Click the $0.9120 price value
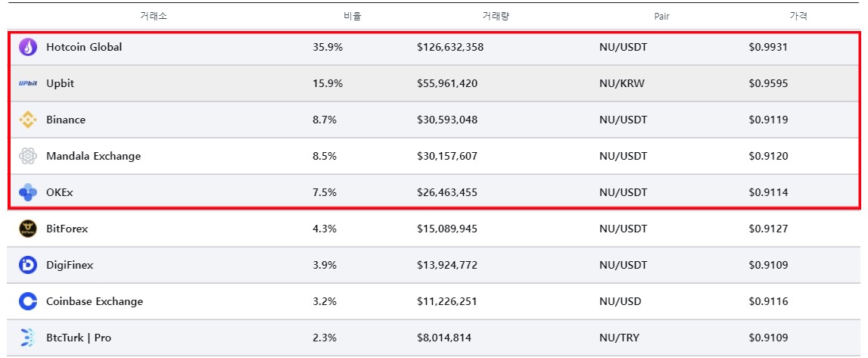 tap(768, 156)
